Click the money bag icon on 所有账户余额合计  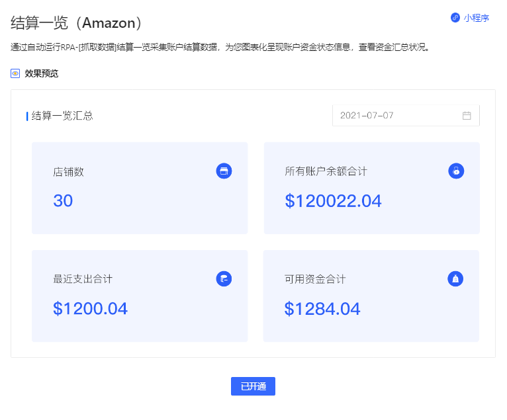click(x=456, y=171)
